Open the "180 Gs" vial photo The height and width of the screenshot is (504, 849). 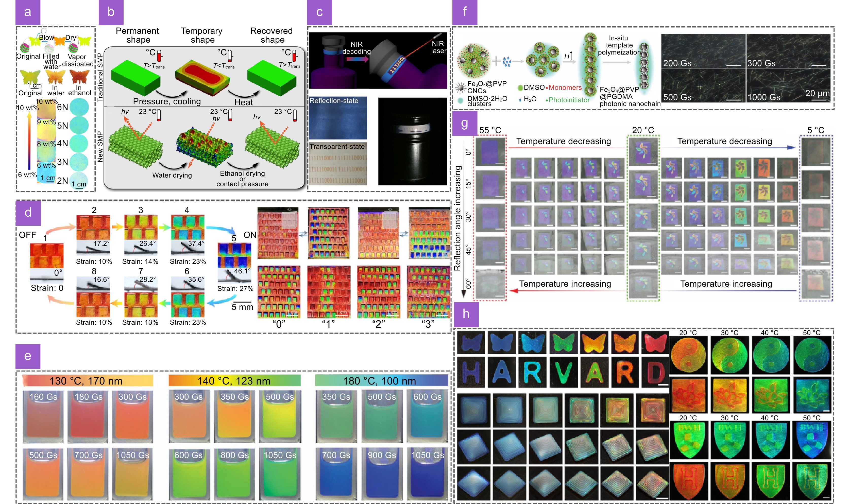coord(88,417)
